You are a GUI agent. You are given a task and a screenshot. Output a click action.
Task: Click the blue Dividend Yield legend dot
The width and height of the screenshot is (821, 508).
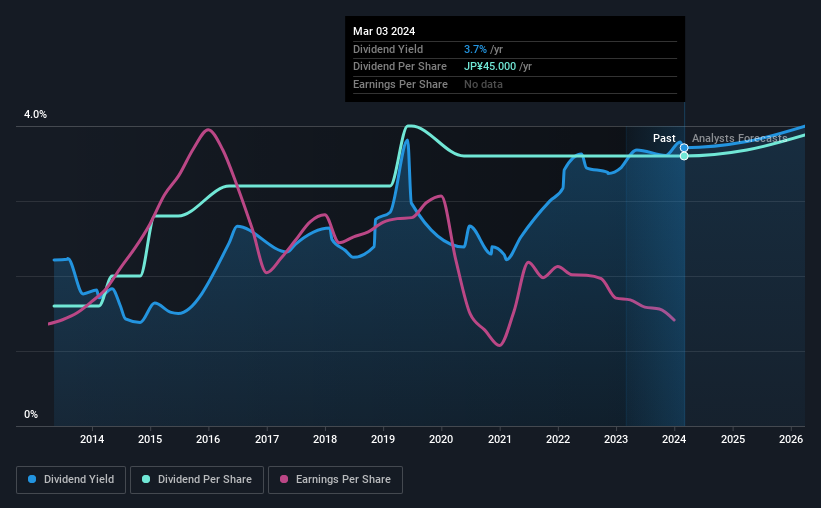pyautogui.click(x=32, y=479)
